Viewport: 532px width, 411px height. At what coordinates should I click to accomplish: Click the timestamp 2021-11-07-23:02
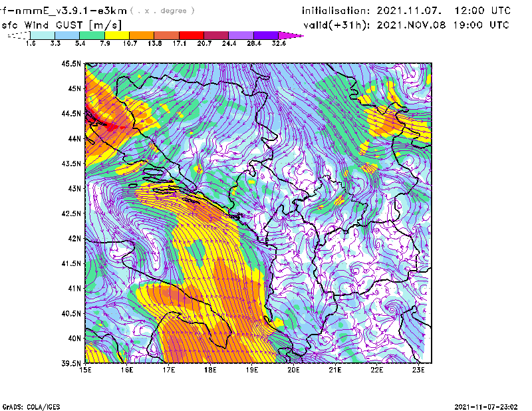(x=486, y=407)
